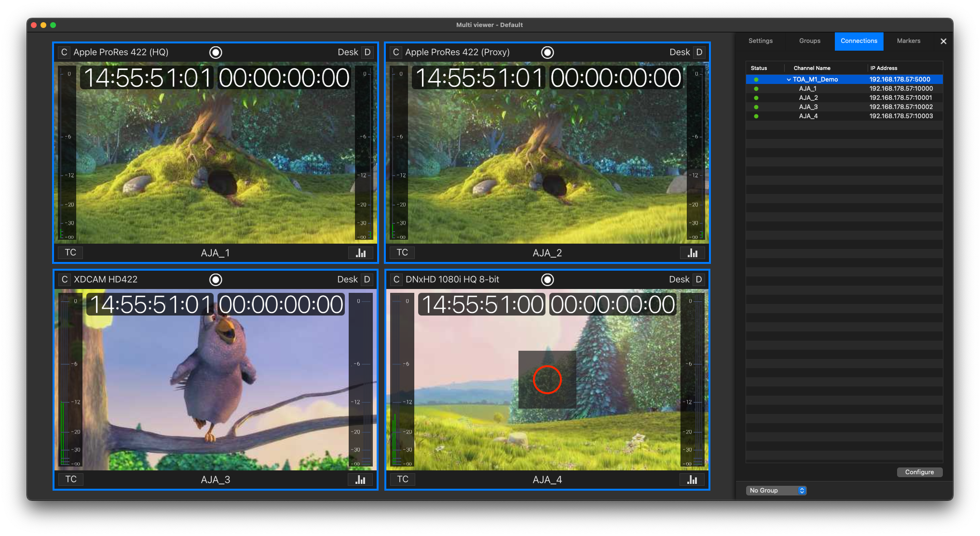Toggle audio meters icon on AJA_3 viewer
Viewport: 980px width, 536px height.
tap(360, 480)
